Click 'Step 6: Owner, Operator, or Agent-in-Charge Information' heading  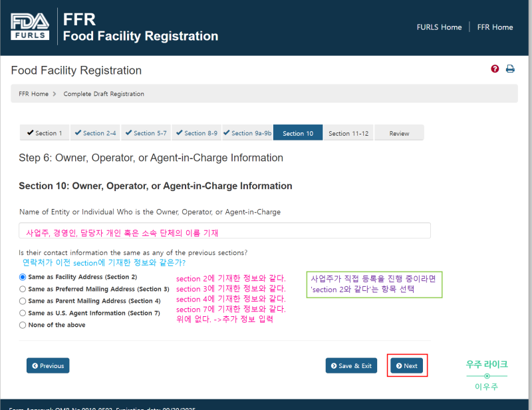pos(151,158)
